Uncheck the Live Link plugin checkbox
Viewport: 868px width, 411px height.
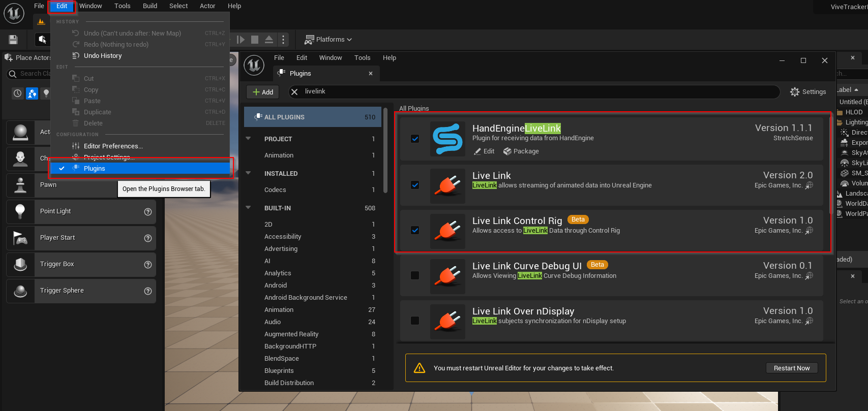pyautogui.click(x=415, y=185)
